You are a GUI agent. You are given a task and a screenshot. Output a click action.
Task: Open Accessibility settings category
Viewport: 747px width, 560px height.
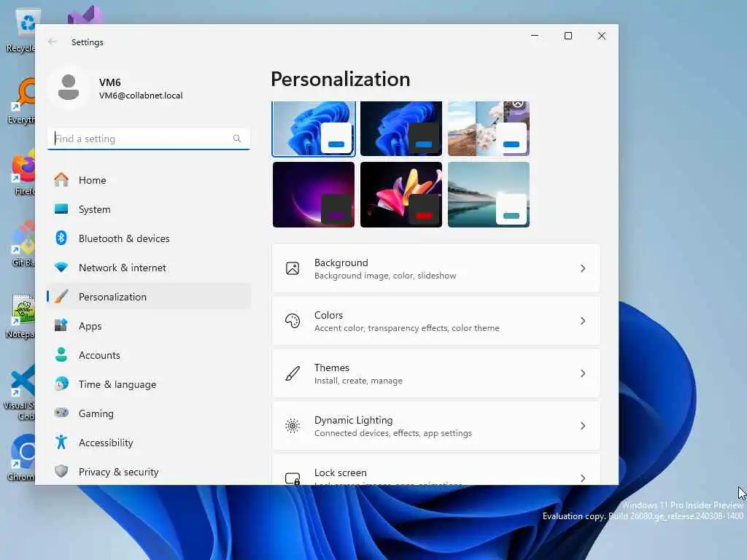click(x=149, y=443)
